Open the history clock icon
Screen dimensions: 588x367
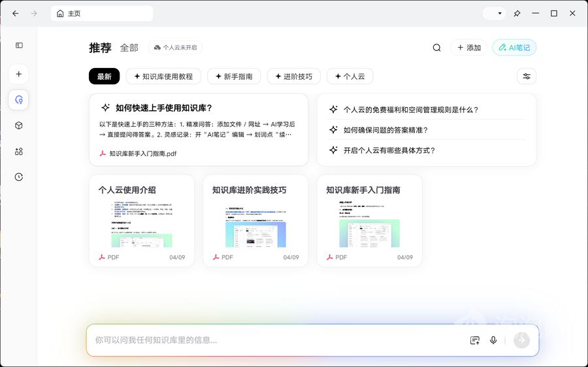tap(19, 177)
